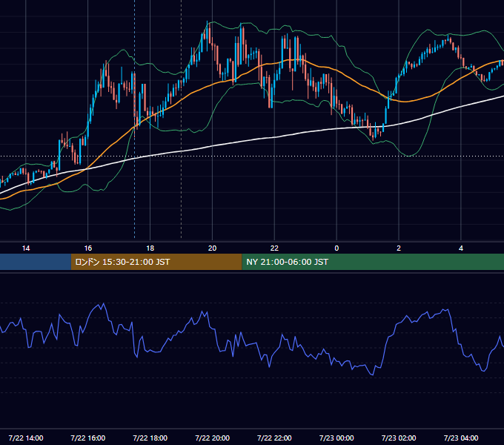The width and height of the screenshot is (504, 445).
Task: Click the hour label 14 on chart axis
Action: (x=26, y=248)
